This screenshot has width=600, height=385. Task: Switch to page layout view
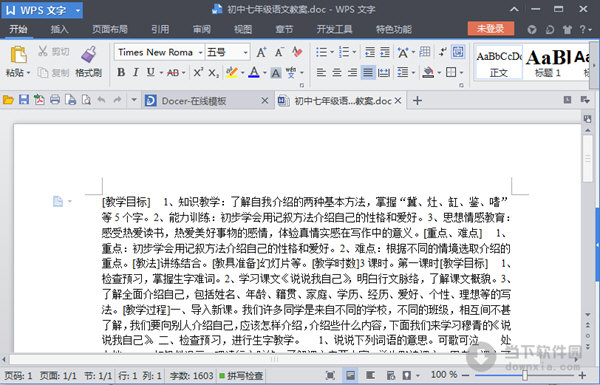click(x=350, y=375)
